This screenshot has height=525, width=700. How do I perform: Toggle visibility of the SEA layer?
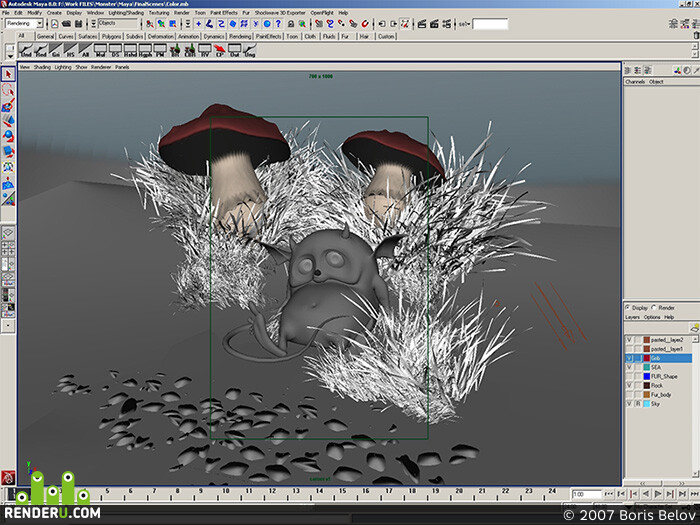pos(629,367)
